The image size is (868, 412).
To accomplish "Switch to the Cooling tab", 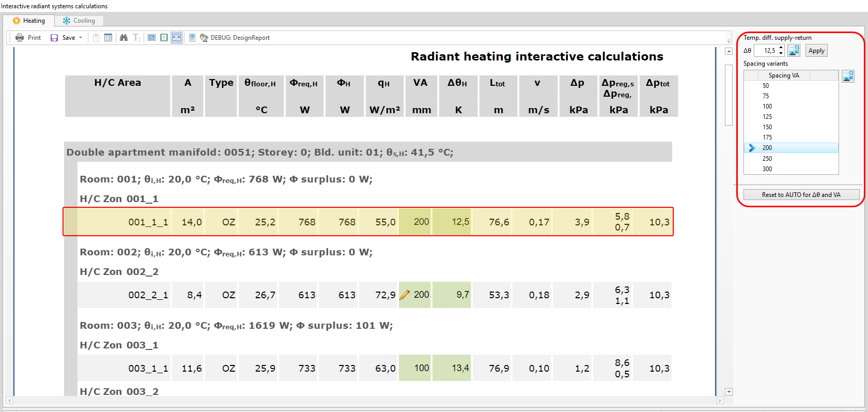I will point(79,21).
